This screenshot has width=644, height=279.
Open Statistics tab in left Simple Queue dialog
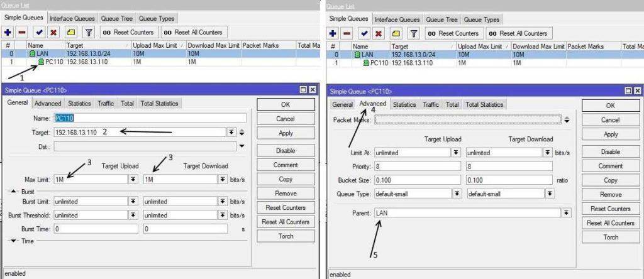tap(79, 104)
